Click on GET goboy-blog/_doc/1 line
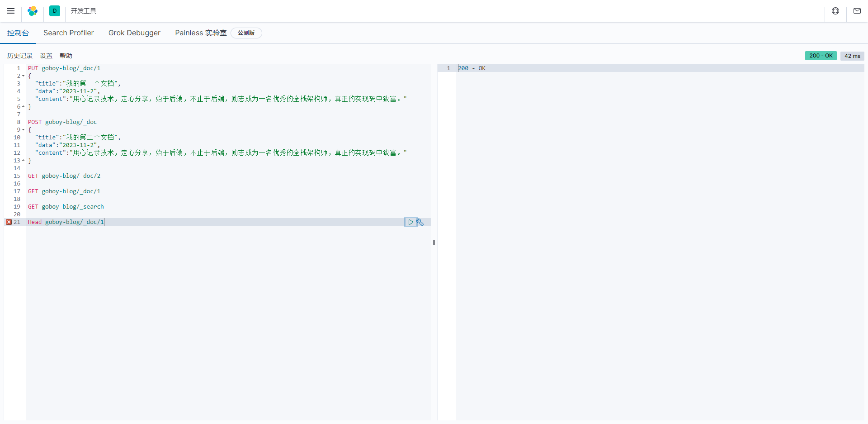This screenshot has width=868, height=424. click(x=64, y=191)
